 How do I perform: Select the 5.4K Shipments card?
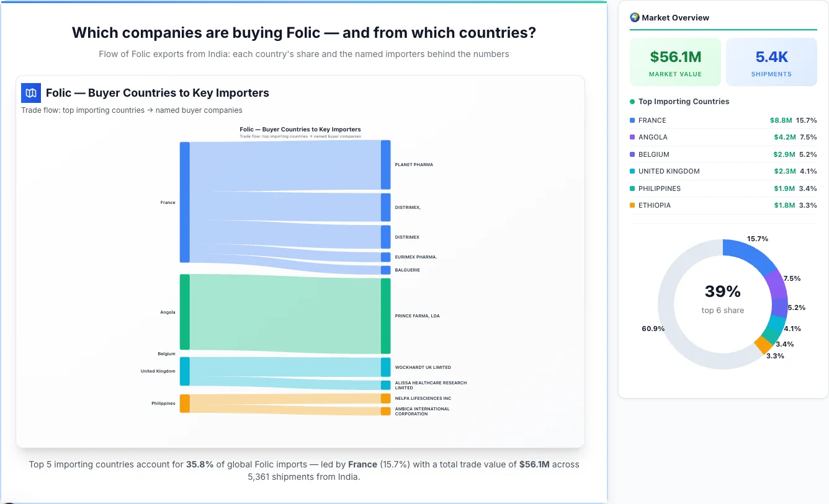pyautogui.click(x=771, y=61)
